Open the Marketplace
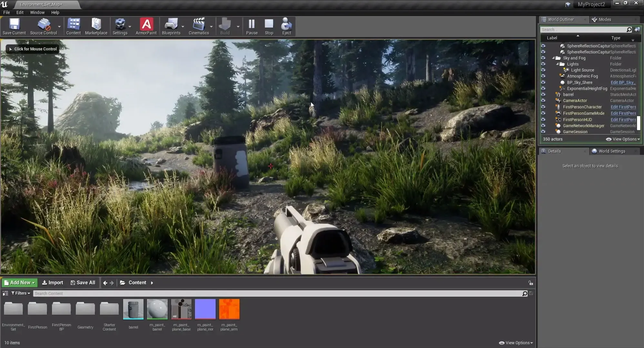The image size is (644, 348). (96, 26)
